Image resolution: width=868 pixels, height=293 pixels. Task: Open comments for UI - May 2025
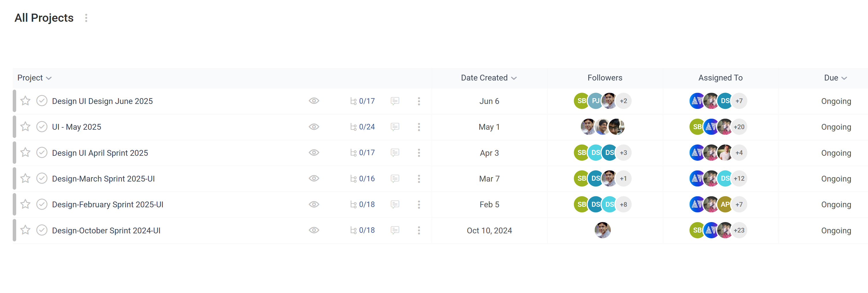pos(395,127)
